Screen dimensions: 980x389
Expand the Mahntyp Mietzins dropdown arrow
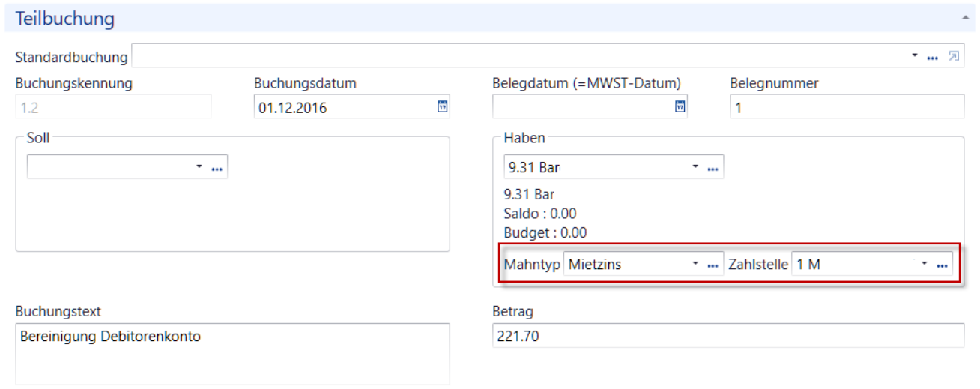coord(695,264)
